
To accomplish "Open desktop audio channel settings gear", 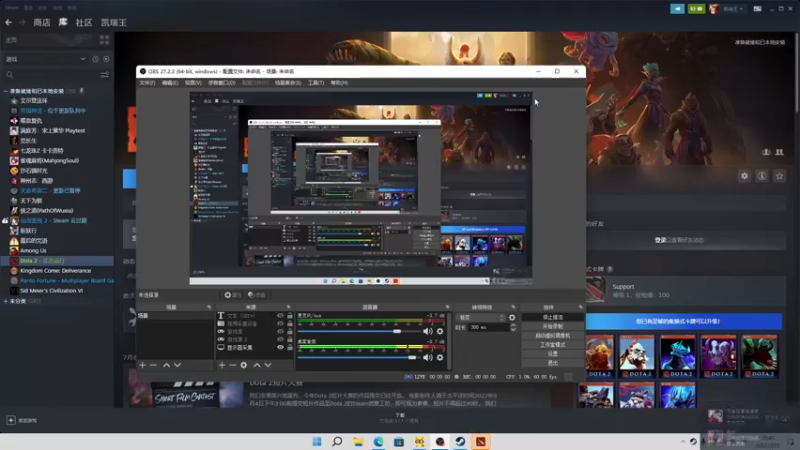I will point(440,357).
